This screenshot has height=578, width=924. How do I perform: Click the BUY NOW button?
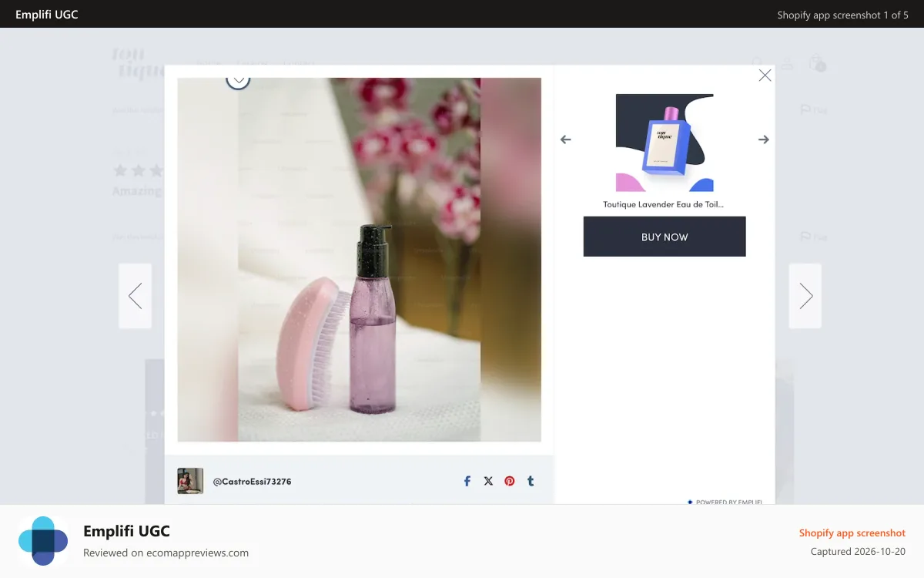(x=665, y=237)
